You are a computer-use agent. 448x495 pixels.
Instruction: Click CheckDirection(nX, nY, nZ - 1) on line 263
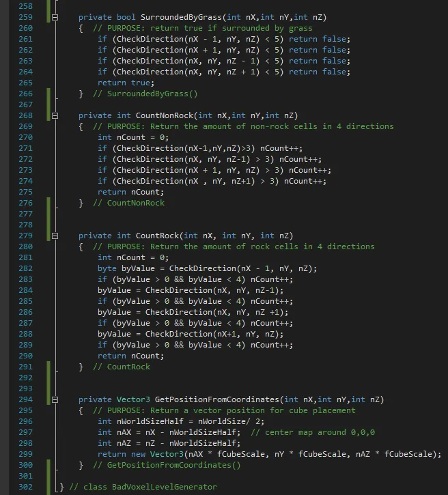(x=188, y=61)
